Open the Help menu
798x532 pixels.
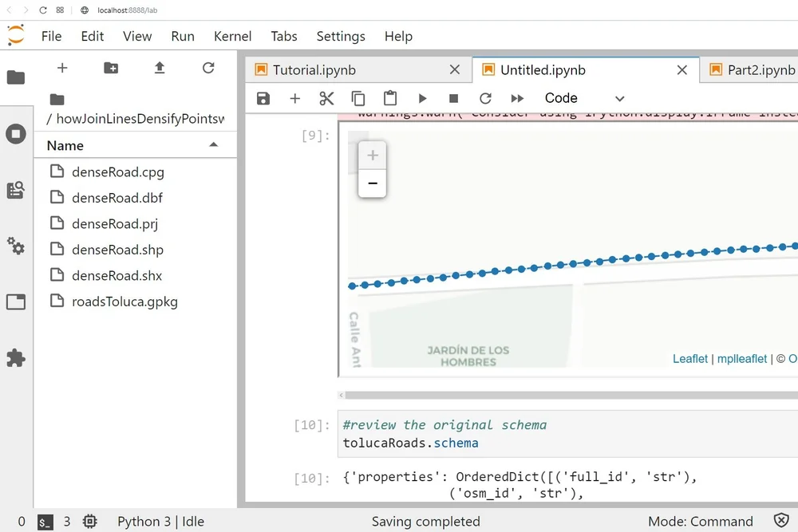tap(398, 36)
